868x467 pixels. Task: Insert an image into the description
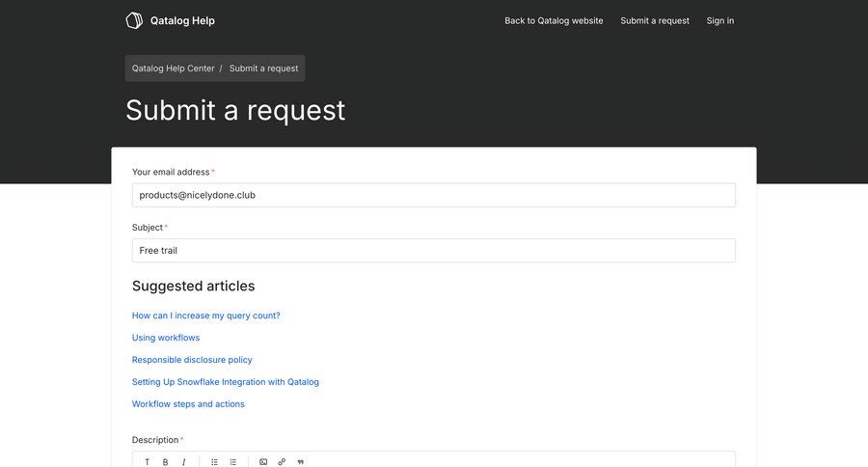click(263, 461)
